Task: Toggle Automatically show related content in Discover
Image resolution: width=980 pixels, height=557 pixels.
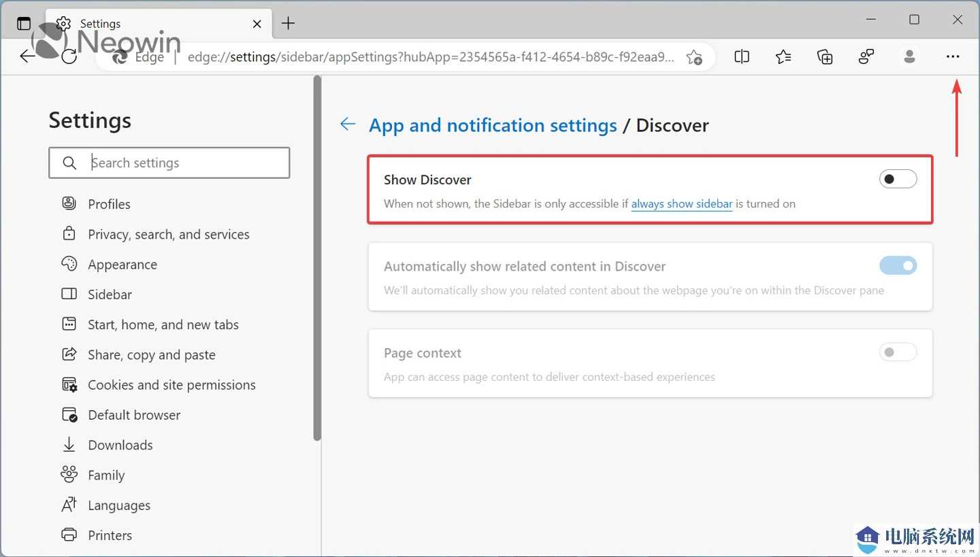Action: pyautogui.click(x=898, y=266)
